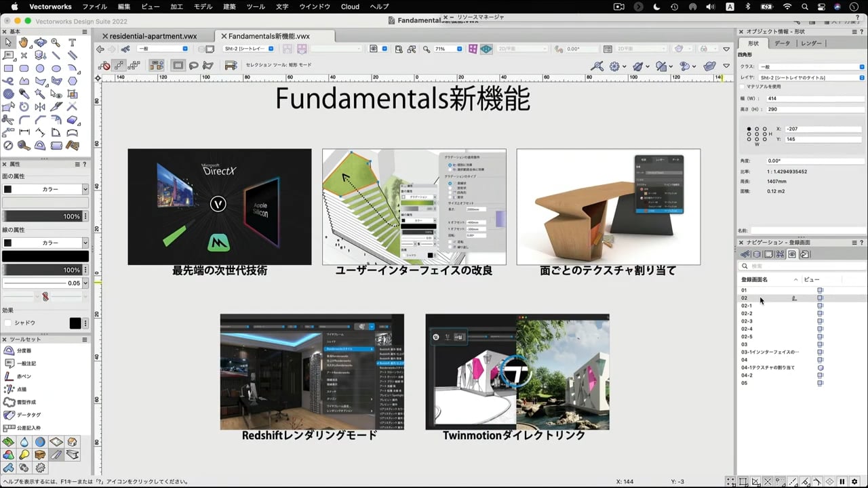Enable the シャドウ checkbox

[8, 323]
